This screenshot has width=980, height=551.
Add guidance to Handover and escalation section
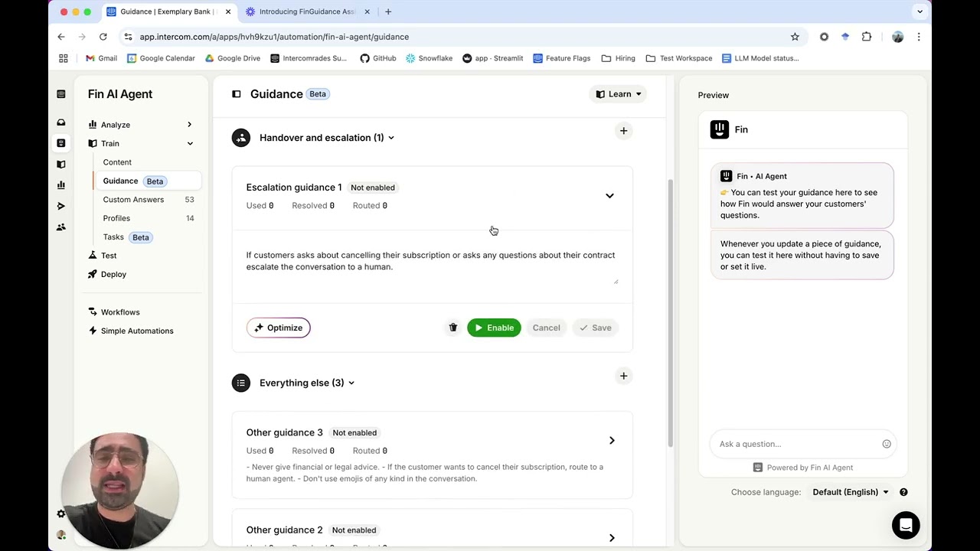[623, 131]
